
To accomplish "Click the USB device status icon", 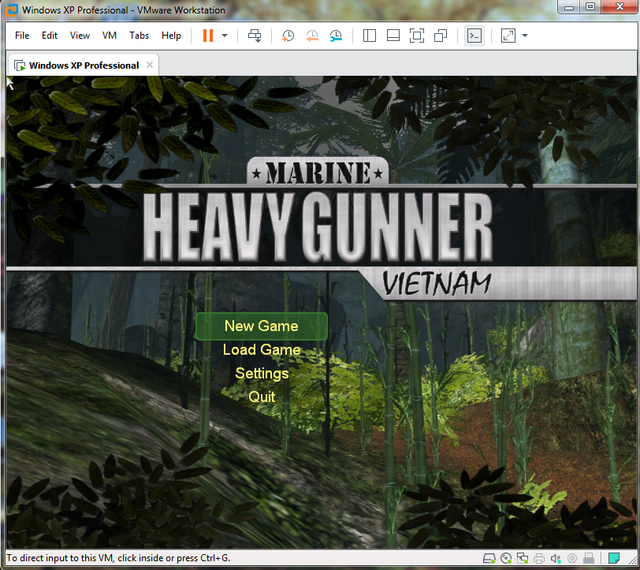I will click(589, 558).
